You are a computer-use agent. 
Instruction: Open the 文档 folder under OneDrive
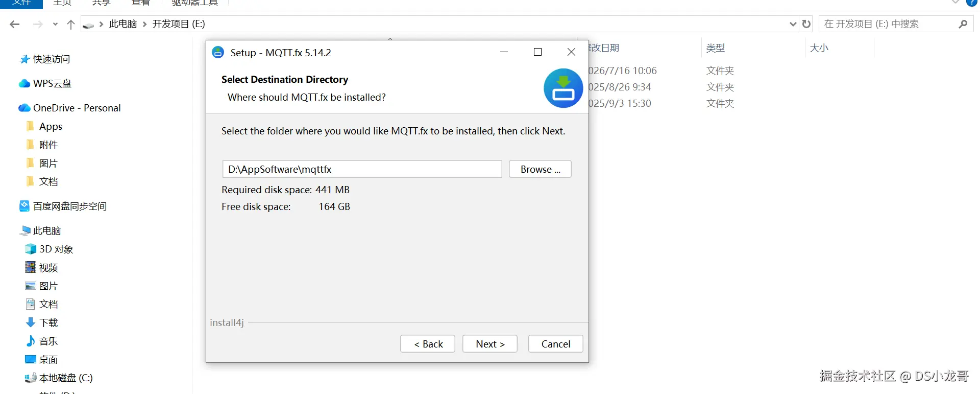42,181
